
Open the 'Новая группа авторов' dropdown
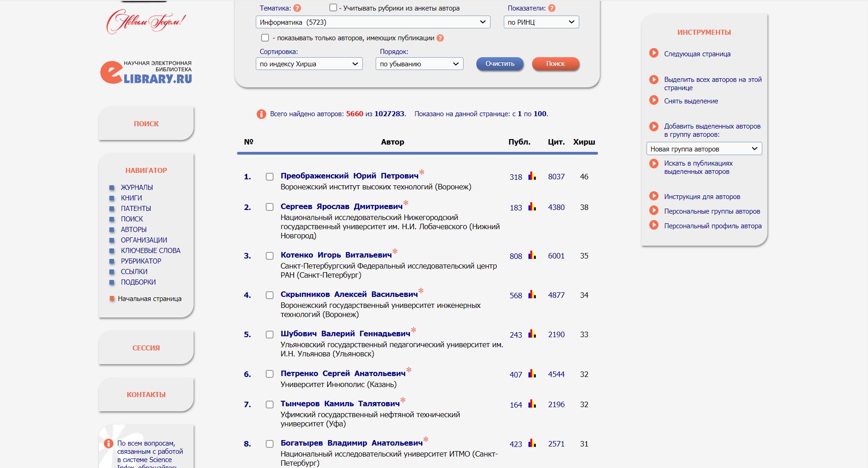point(704,149)
